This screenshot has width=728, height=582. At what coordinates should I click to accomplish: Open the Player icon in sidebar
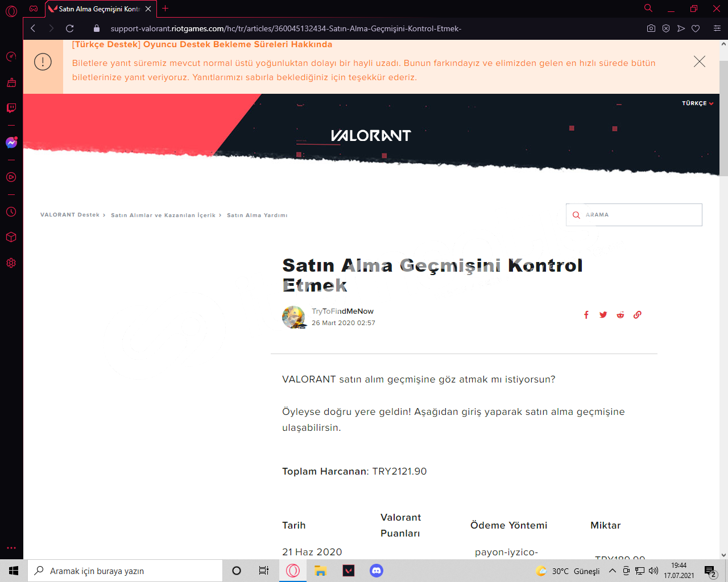pos(11,177)
